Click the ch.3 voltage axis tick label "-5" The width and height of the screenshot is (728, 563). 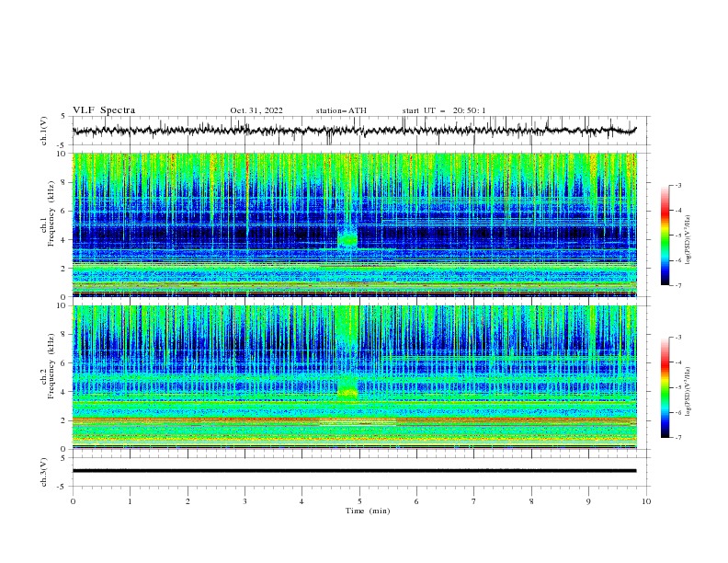pyautogui.click(x=62, y=487)
